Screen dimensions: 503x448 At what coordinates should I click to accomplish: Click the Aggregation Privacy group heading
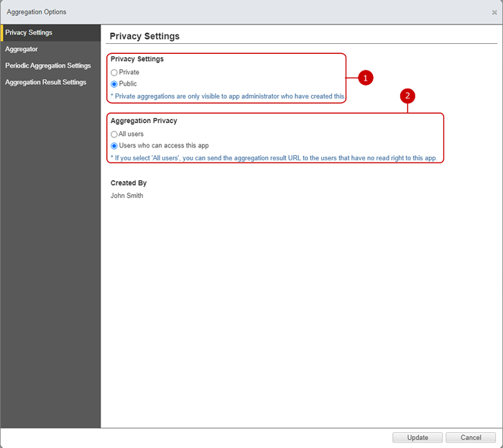144,121
